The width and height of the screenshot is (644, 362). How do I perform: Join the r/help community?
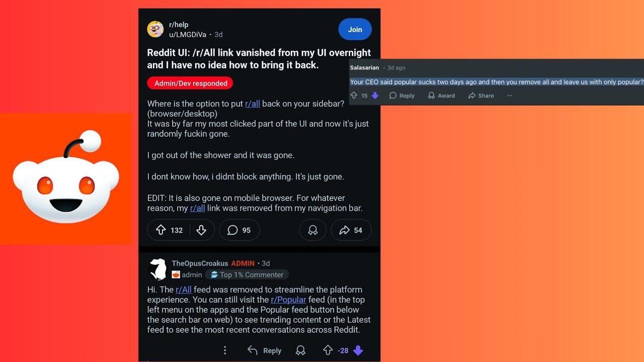click(x=355, y=29)
